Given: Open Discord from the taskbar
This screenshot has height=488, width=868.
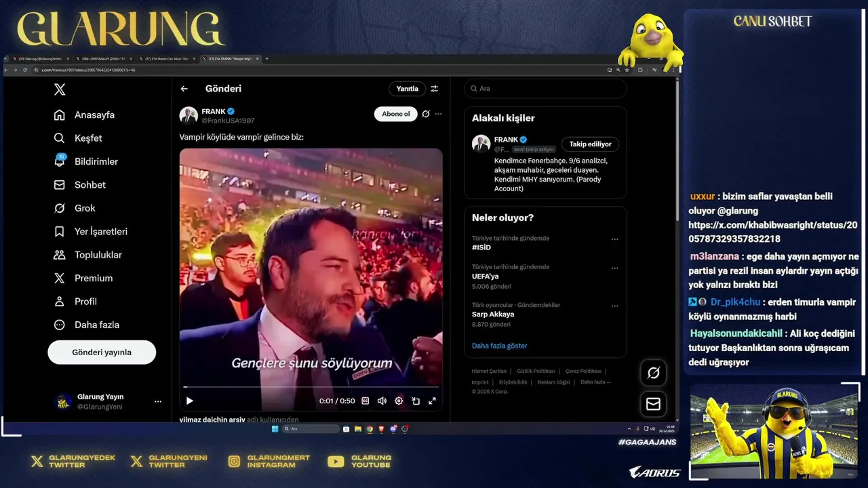Looking at the screenshot, I should pyautogui.click(x=393, y=429).
